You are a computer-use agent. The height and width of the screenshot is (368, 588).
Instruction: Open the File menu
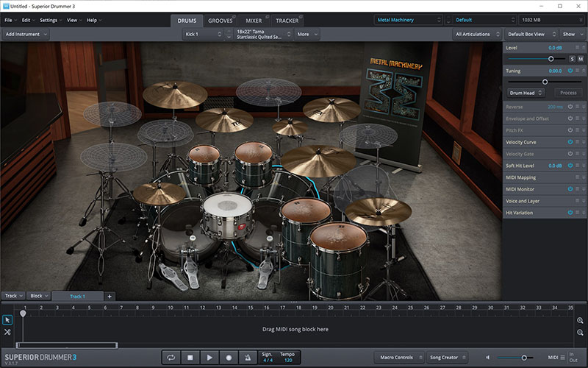tap(10, 21)
